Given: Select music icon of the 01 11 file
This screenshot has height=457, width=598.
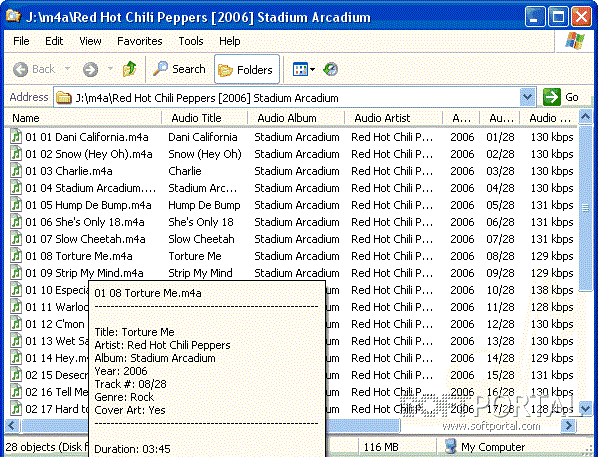Looking at the screenshot, I should [16, 307].
